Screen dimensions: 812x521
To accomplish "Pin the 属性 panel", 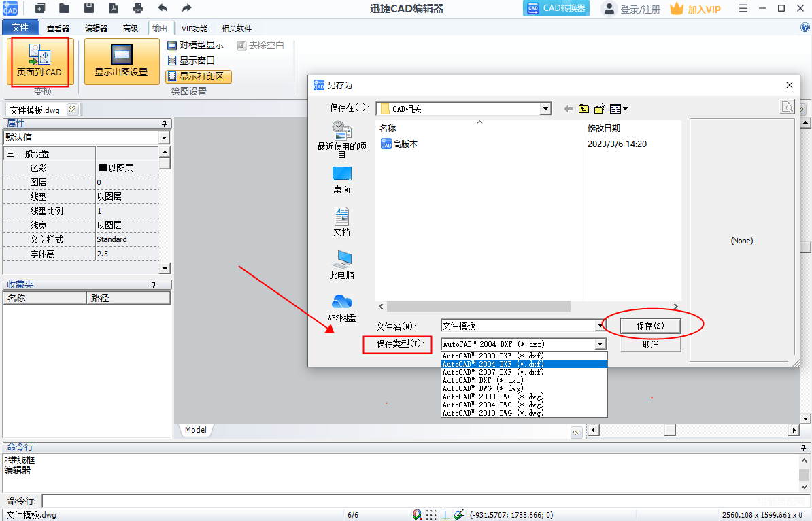I will click(x=164, y=123).
